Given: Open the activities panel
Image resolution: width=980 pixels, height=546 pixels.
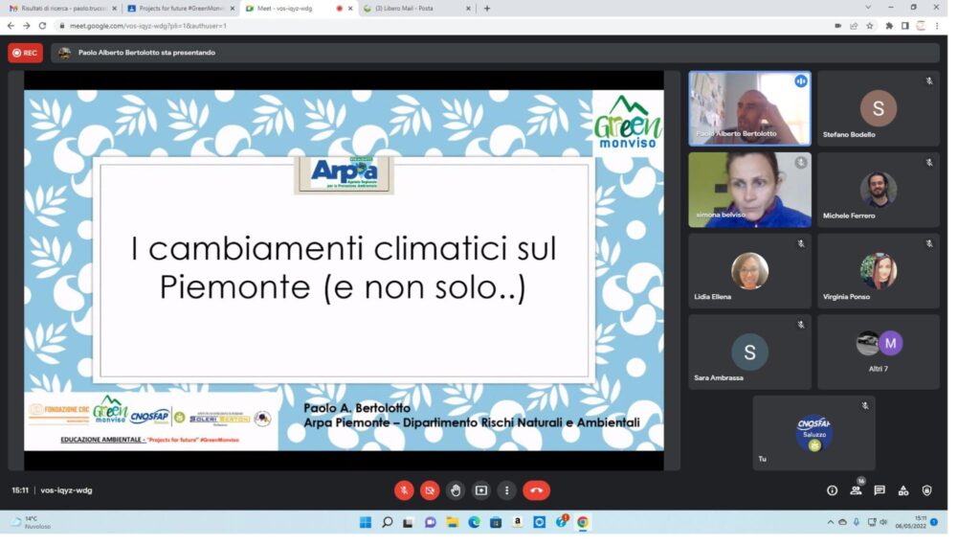Looking at the screenshot, I should click(x=903, y=490).
